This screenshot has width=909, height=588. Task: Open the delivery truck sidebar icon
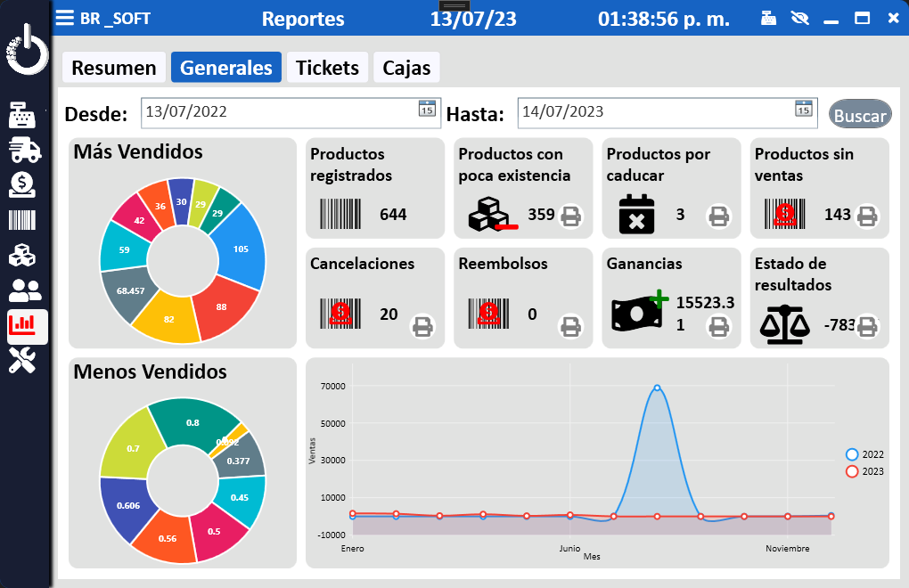pyautogui.click(x=25, y=151)
